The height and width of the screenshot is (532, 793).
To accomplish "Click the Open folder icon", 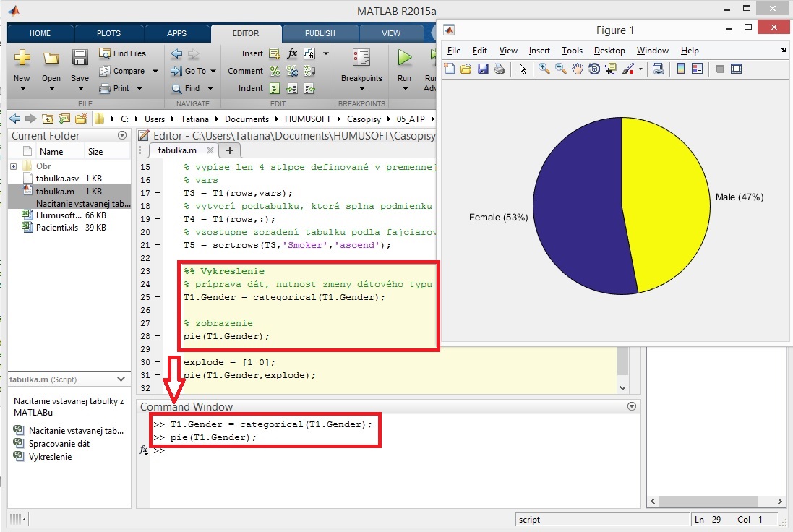I will [51, 59].
